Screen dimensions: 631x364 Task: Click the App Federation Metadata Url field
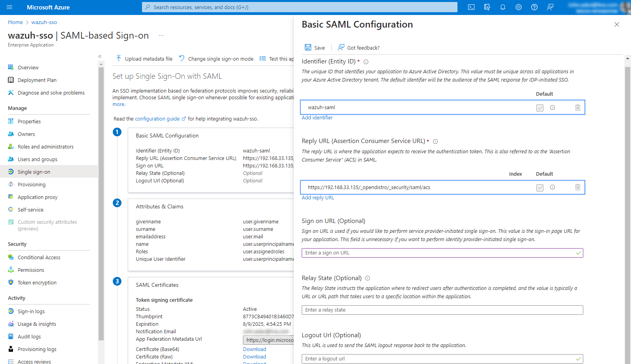coord(269,340)
